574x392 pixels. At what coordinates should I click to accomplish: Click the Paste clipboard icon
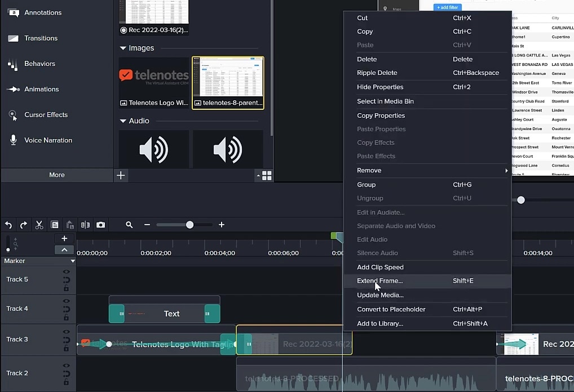click(70, 225)
